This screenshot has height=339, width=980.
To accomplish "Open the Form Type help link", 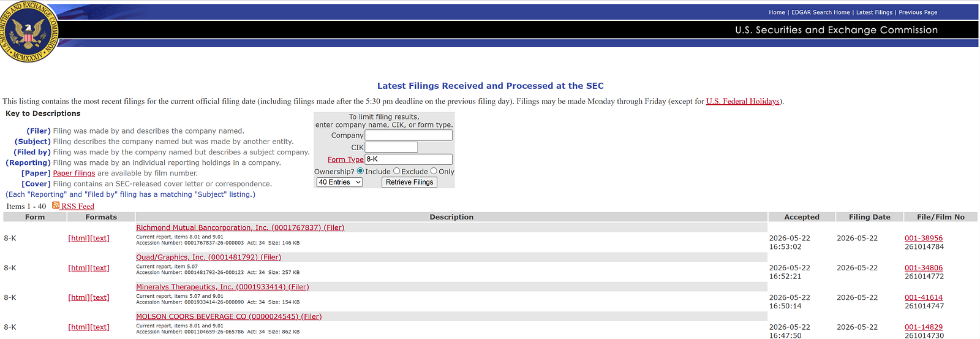I will (345, 159).
